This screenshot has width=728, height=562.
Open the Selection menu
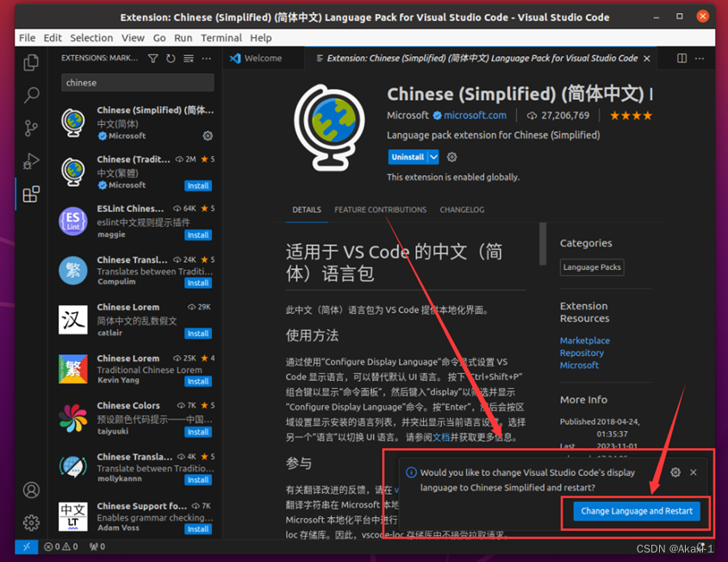click(x=91, y=38)
